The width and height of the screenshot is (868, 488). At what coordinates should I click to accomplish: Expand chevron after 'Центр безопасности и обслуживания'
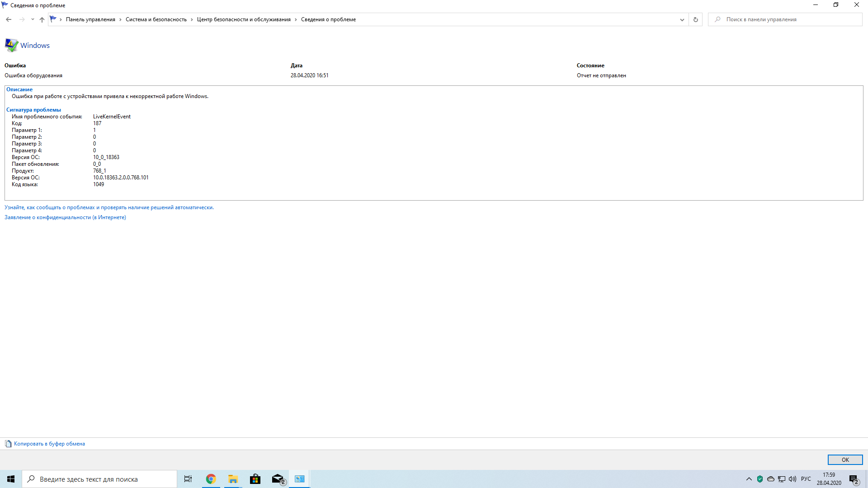(x=296, y=19)
